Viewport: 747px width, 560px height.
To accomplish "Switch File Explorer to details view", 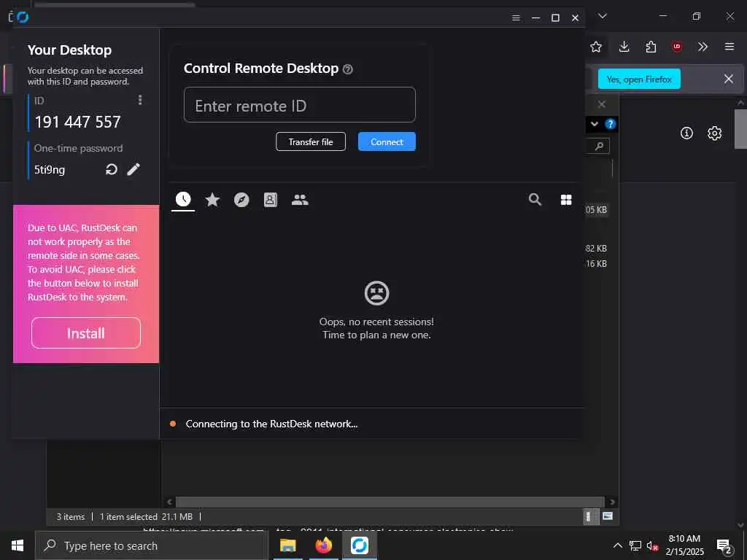I will (589, 516).
